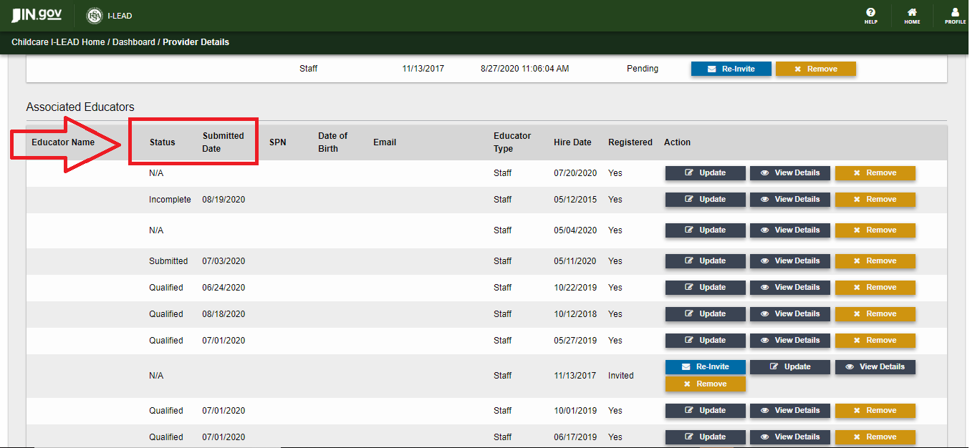The image size is (980, 448).
Task: Click the Educator Name column header
Action: pyautogui.click(x=63, y=142)
